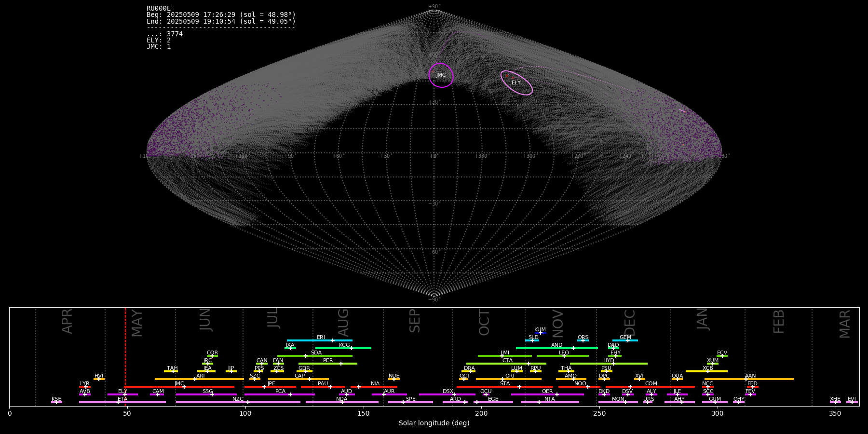Click the COR shower label in timeline

coord(212,353)
